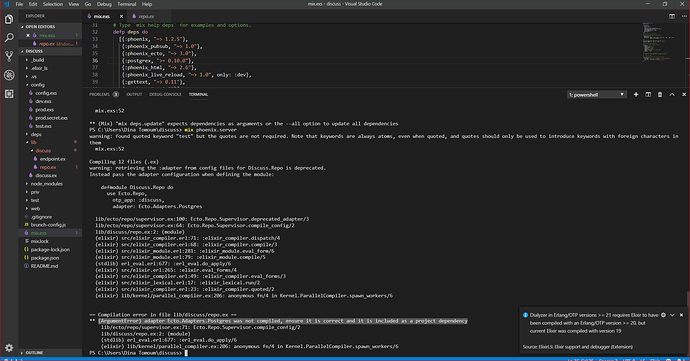Open the Source Control view icon
The width and height of the screenshot is (690, 361).
(9, 56)
